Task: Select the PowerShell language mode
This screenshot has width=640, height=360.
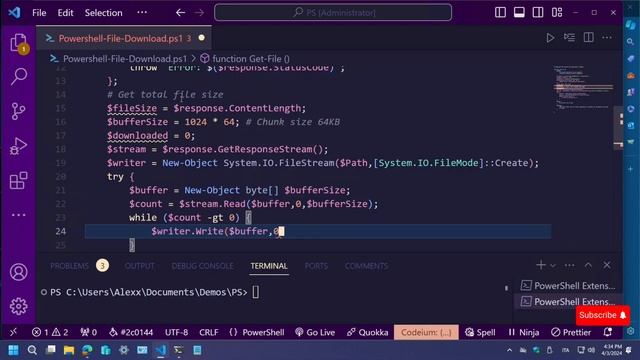Action: pos(257,332)
